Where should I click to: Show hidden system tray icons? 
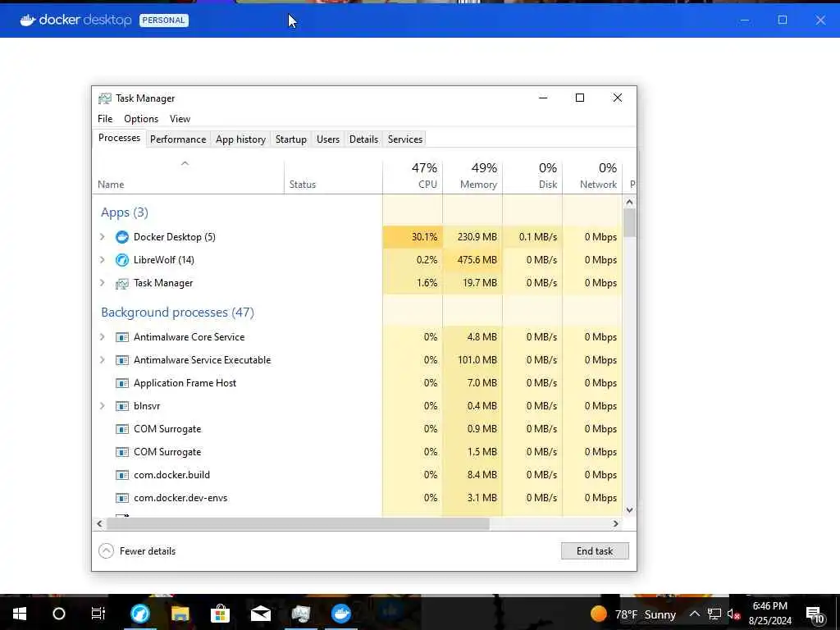coord(694,614)
